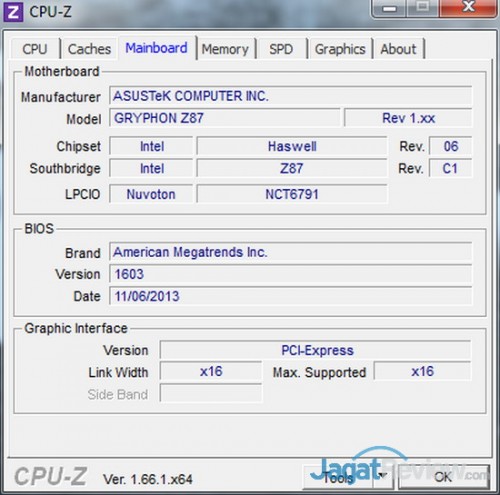The width and height of the screenshot is (500, 495).
Task: Click the Max. Supported value x16
Action: point(422,371)
